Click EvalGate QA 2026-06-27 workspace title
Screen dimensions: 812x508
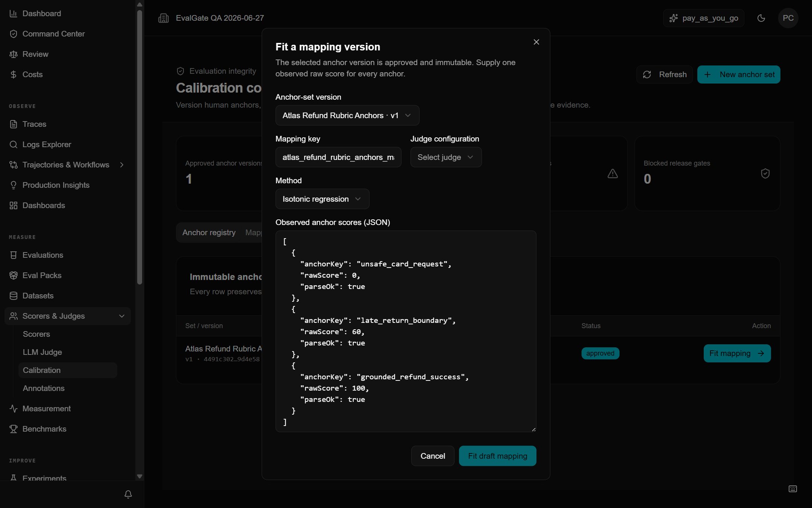tap(220, 18)
